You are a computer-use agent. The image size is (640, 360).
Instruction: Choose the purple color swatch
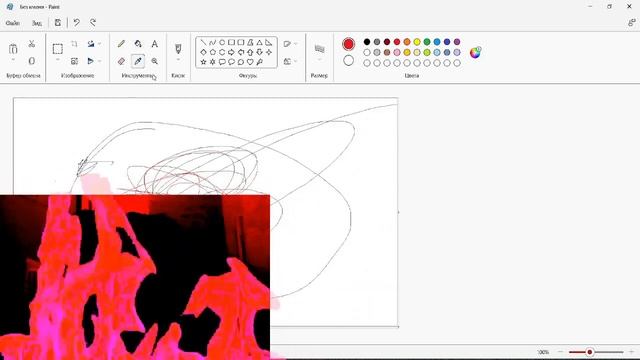point(457,42)
